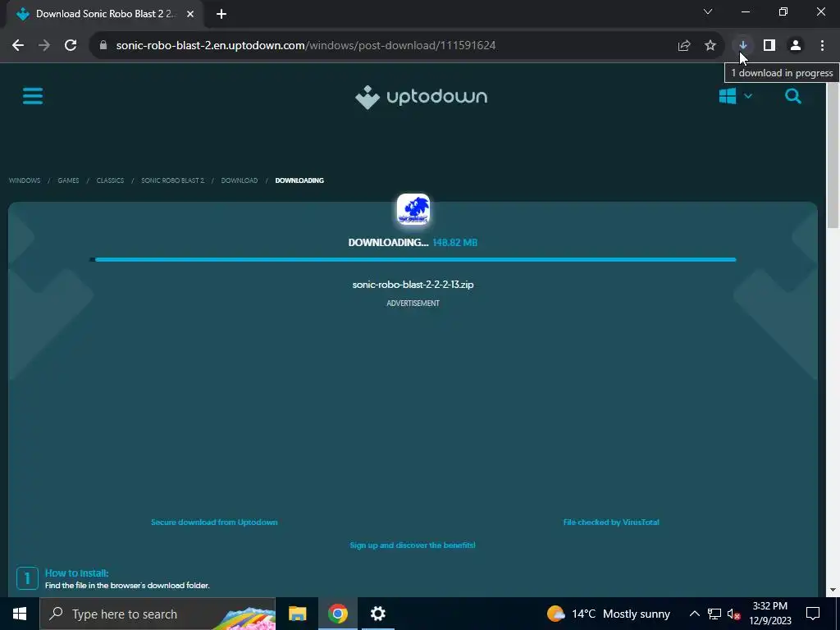Go to GAMES breadcrumb
This screenshot has width=840, height=630.
click(x=68, y=180)
